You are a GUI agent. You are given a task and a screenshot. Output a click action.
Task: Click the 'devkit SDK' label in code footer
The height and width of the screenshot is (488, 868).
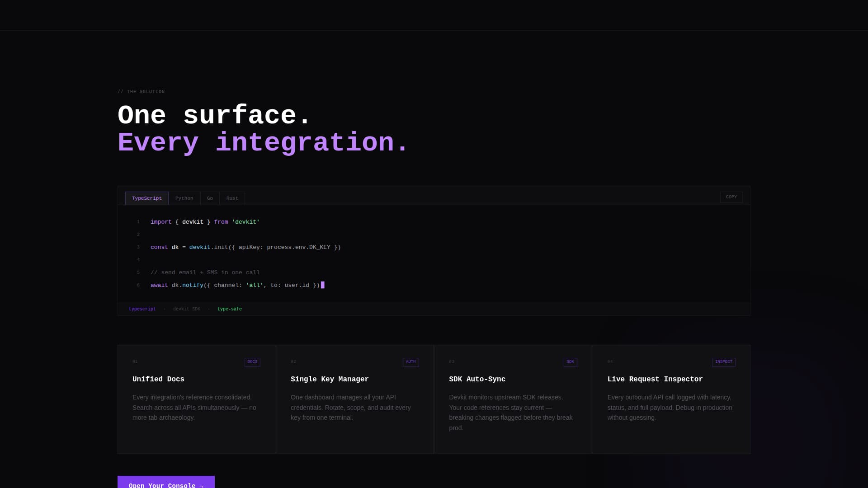coord(187,309)
